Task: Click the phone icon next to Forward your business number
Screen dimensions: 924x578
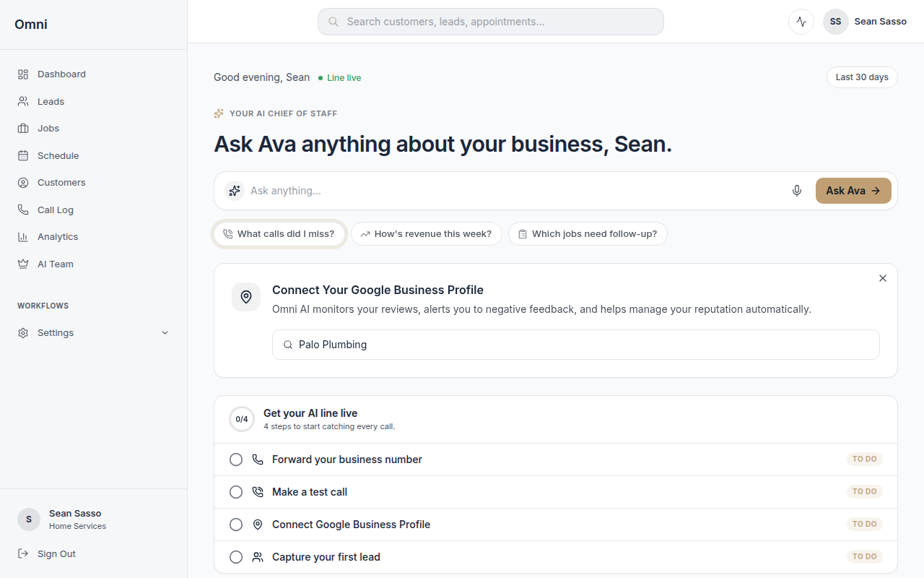Action: [x=258, y=460]
